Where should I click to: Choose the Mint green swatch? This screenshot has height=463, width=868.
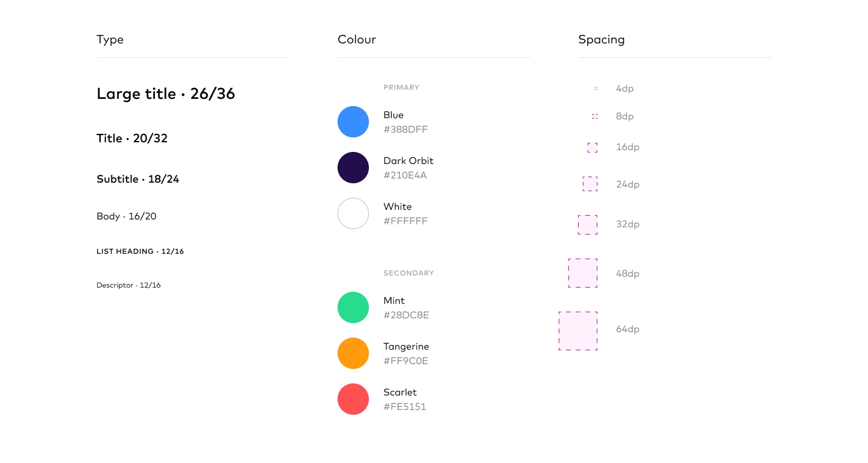[x=353, y=307]
